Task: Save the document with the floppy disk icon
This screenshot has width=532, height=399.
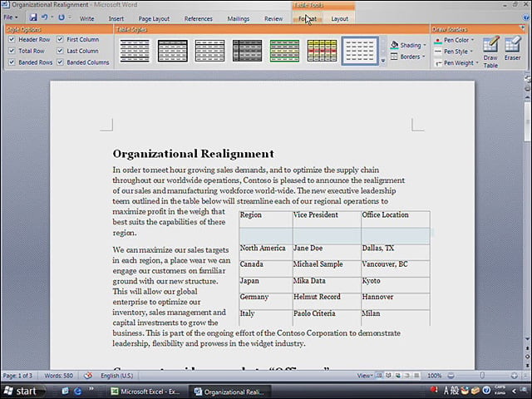Action: coord(33,17)
